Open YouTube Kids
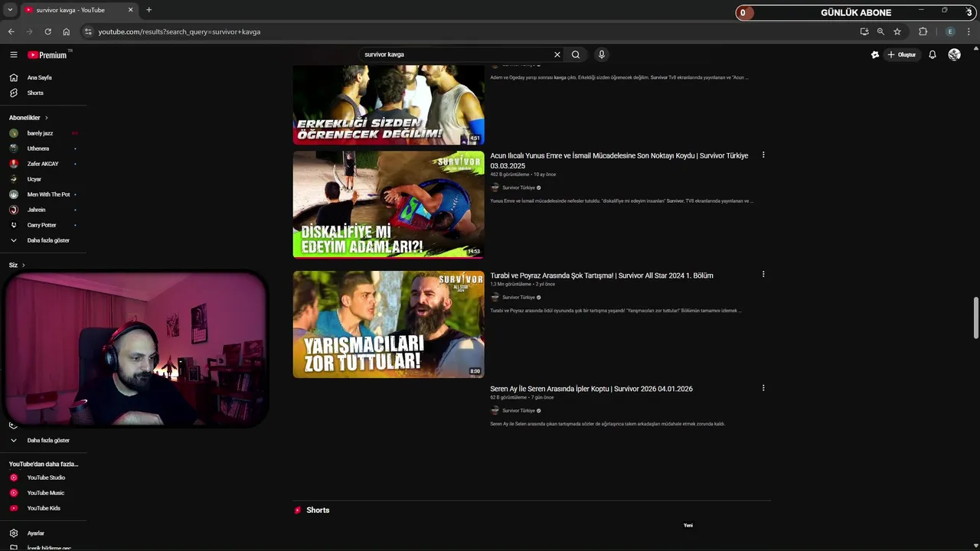 pos(43,508)
